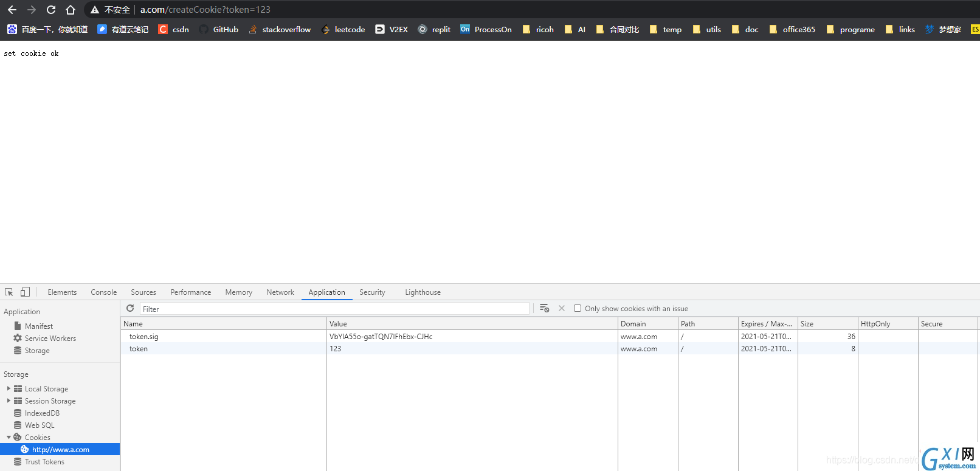
Task: Open the utils bookmark folder
Action: [x=707, y=29]
